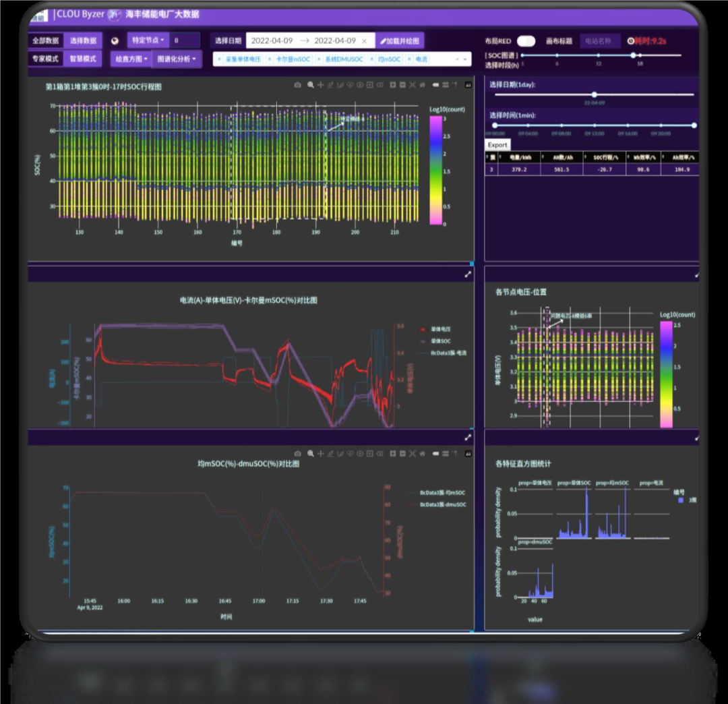Image resolution: width=728 pixels, height=704 pixels.
Task: Click the 加载并绘图 button
Action: click(x=400, y=41)
